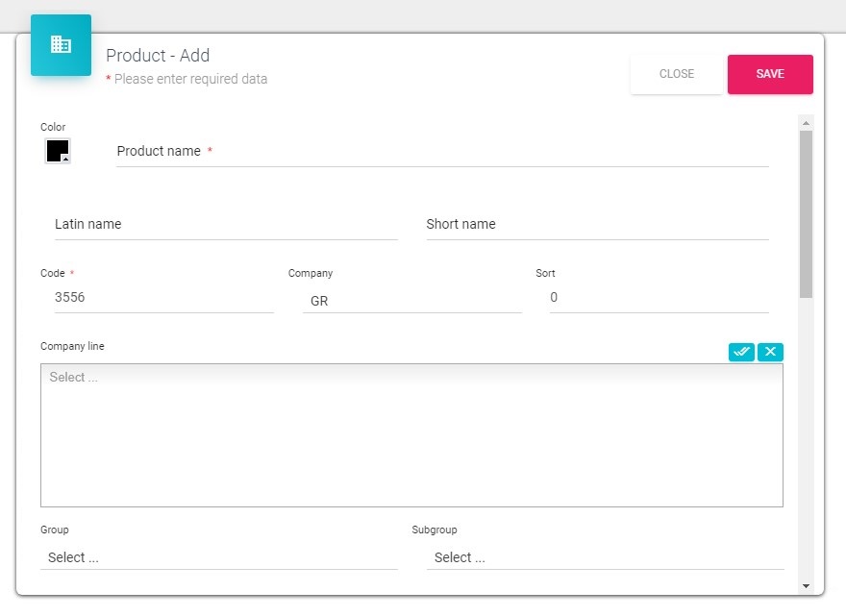Focus the Sort field showing 0

coord(659,298)
